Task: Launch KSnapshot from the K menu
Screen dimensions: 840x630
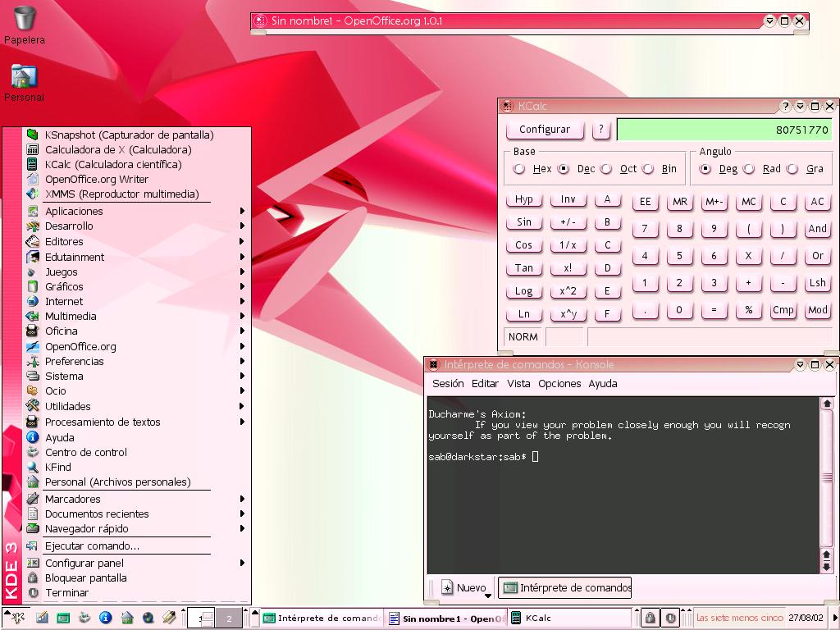Action: [x=129, y=135]
